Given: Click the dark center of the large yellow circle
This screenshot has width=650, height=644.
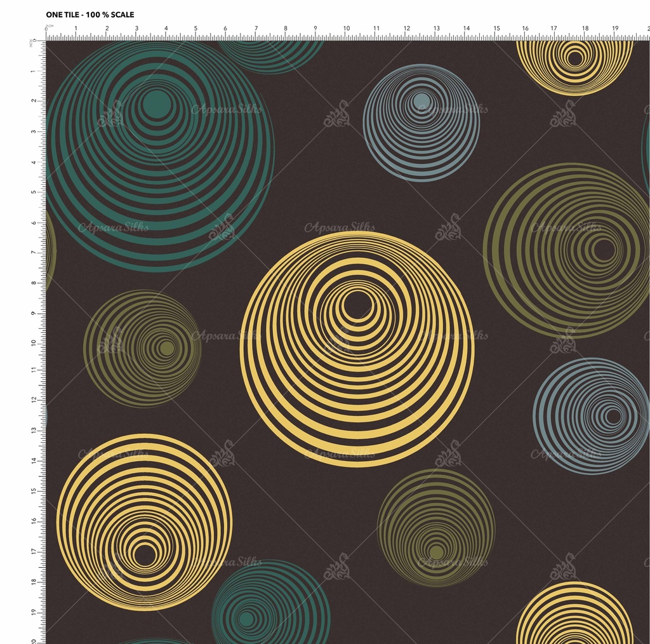Looking at the screenshot, I should [x=358, y=305].
